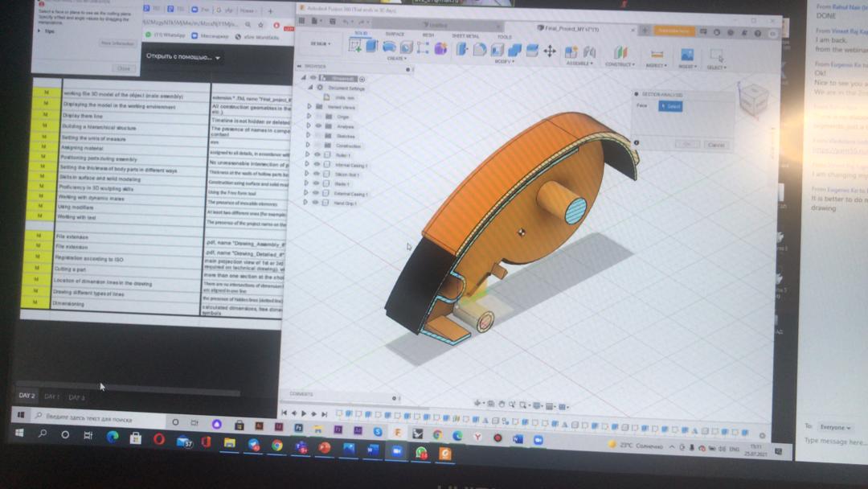868x489 pixels.
Task: Click the Extrude tool icon
Action: (x=371, y=47)
